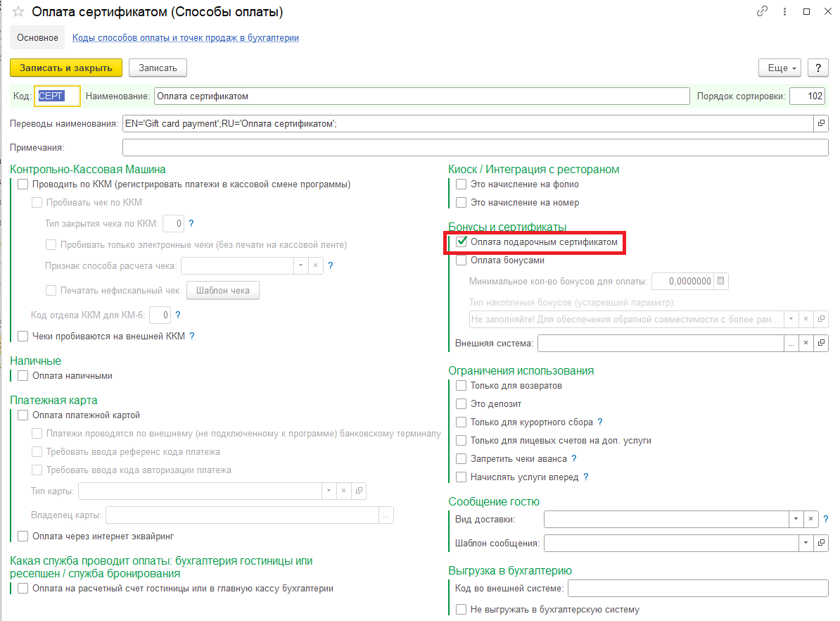Open Коды способов оплаты и точек продаж link

tap(185, 37)
